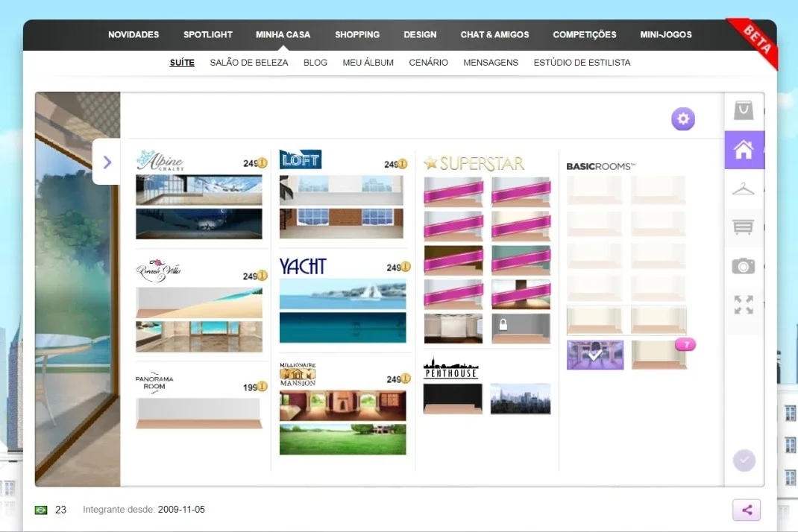Click the Loft gold coin price
Image resolution: width=798 pixels, height=532 pixels.
(x=396, y=164)
